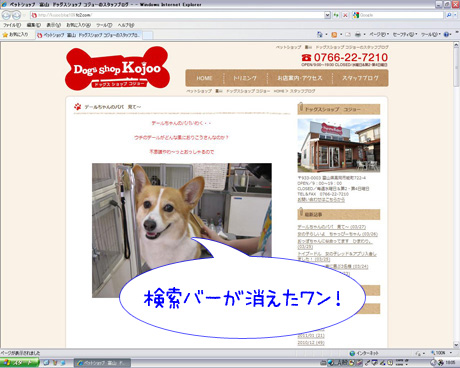Click the Print icon in toolbar

point(358,35)
